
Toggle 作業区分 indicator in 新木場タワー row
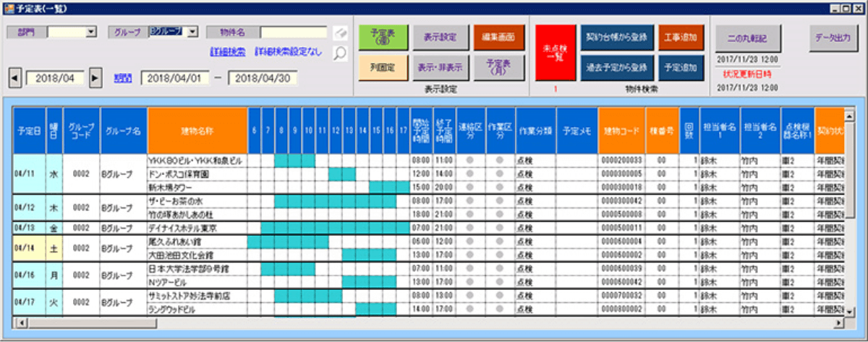coord(499,187)
